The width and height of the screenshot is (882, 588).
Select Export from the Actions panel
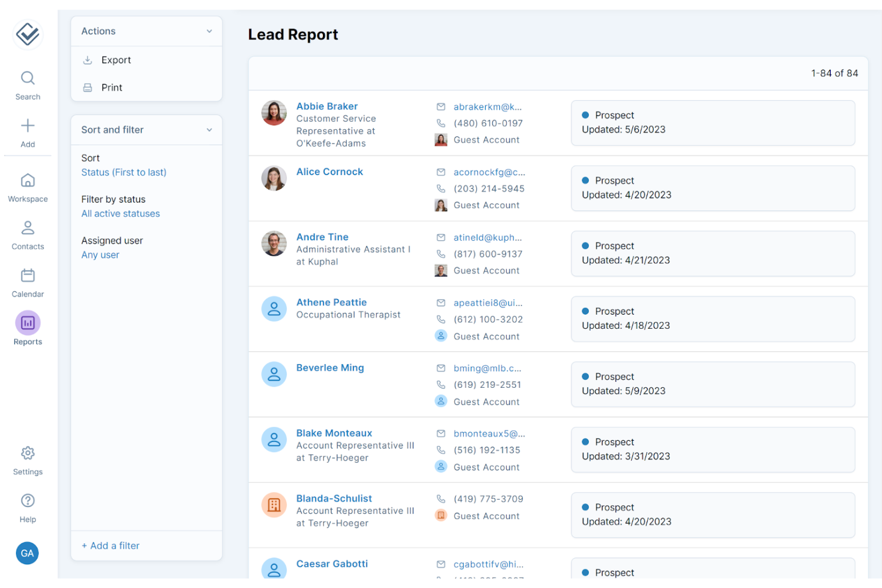tap(116, 60)
